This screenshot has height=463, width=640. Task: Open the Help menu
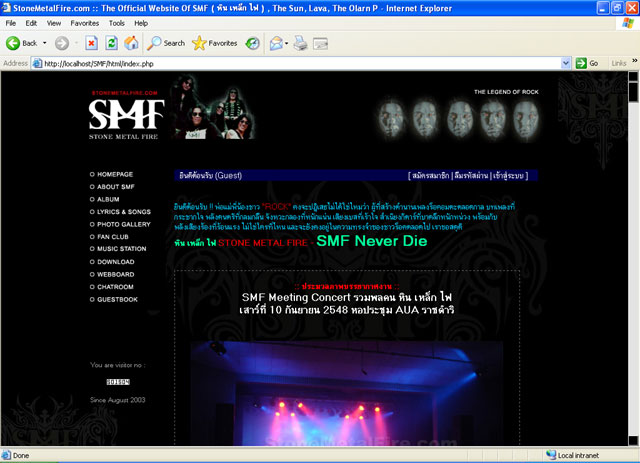pos(141,23)
